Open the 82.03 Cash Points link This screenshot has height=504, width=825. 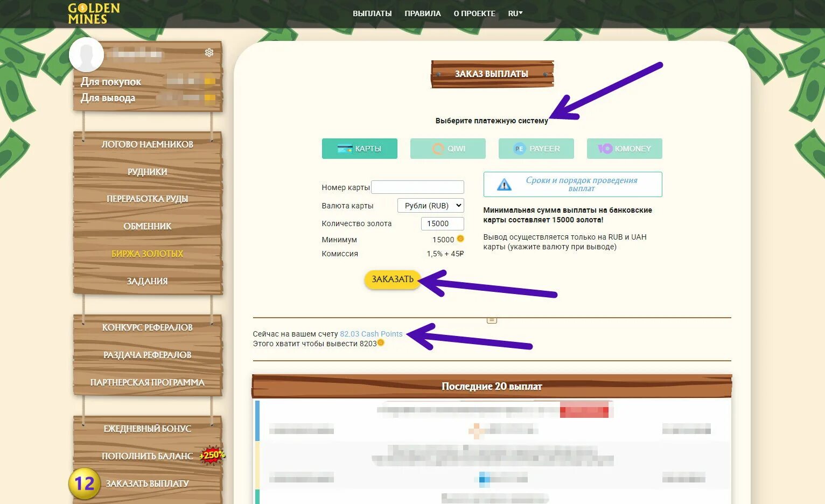click(371, 334)
